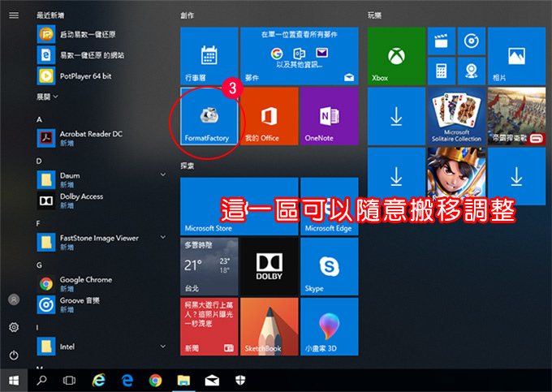Open the Groove Music disc tile

tap(472, 41)
